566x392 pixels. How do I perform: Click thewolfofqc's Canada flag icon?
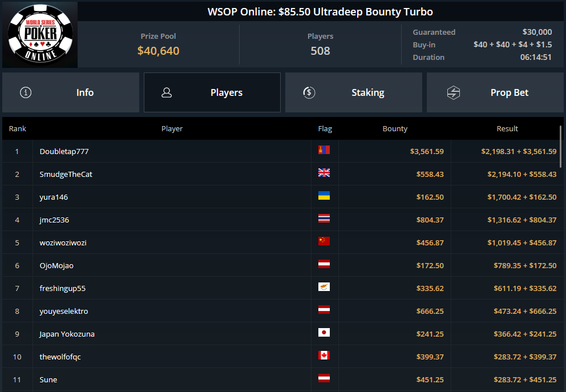[x=324, y=355]
